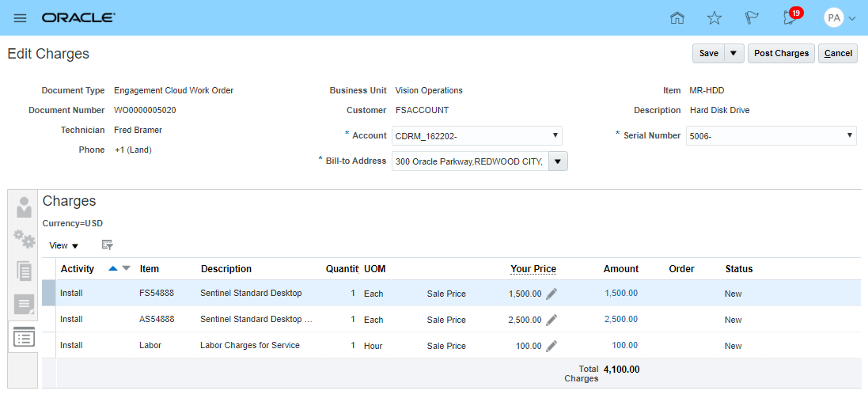Click edit pencil for Labor price

[x=552, y=346]
